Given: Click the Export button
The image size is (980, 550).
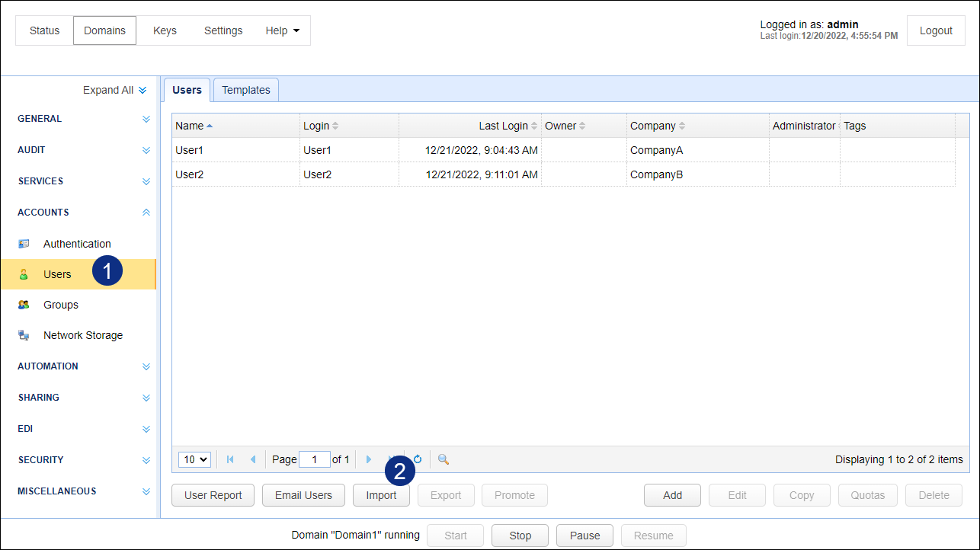Looking at the screenshot, I should (446, 495).
